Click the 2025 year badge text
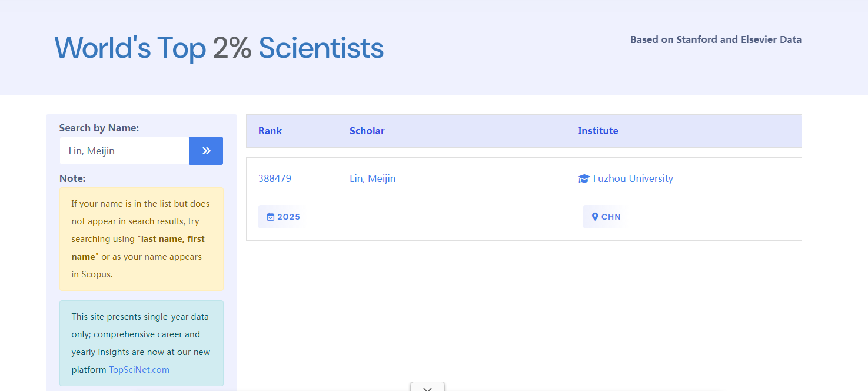This screenshot has width=868, height=391. (x=288, y=217)
